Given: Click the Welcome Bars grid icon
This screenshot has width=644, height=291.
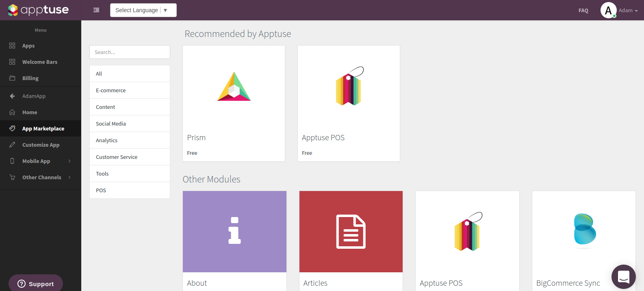Looking at the screenshot, I should click(12, 62).
